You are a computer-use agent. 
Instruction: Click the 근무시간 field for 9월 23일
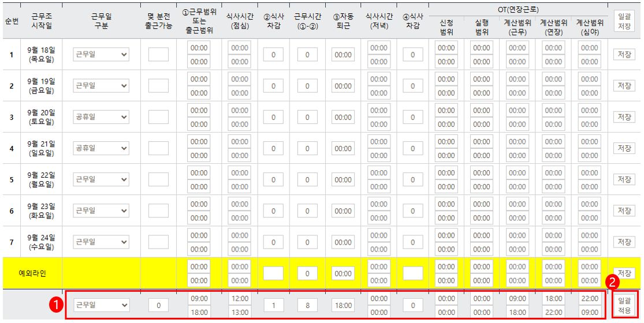pyautogui.click(x=307, y=211)
